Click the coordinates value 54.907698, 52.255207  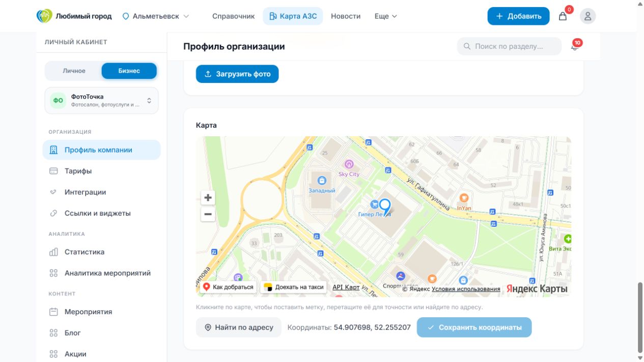372,327
